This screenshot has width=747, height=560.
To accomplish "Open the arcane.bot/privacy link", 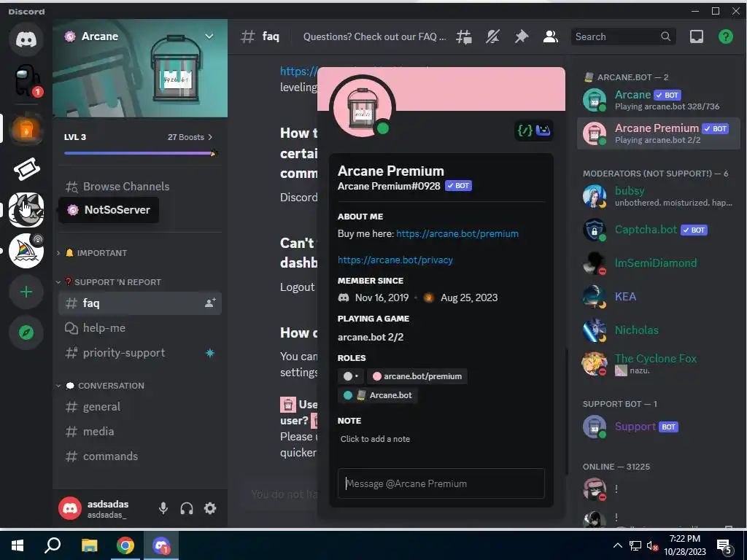I will 395,260.
